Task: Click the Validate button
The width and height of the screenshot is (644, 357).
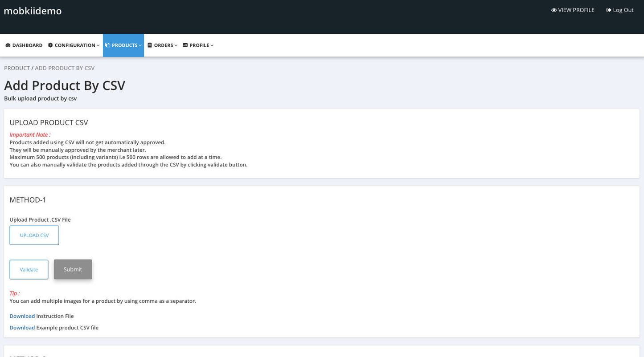Action: [29, 270]
